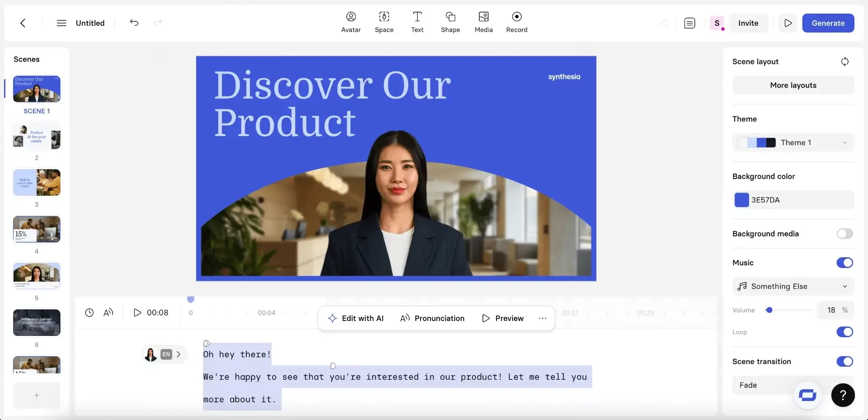The width and height of the screenshot is (868, 420).
Task: Play the script from 00:08
Action: pyautogui.click(x=151, y=313)
